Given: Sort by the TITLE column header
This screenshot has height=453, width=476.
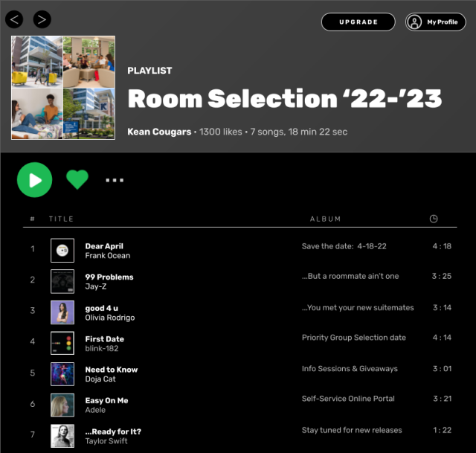Looking at the screenshot, I should point(61,219).
